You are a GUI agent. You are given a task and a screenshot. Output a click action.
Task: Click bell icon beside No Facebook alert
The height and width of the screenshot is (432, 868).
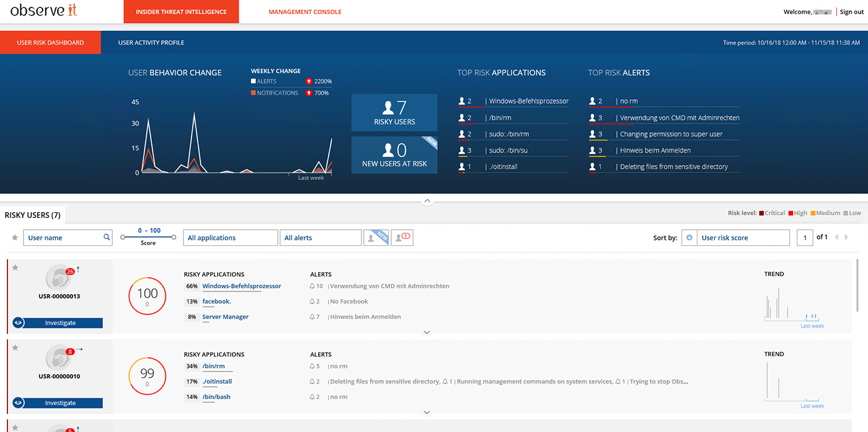(312, 302)
